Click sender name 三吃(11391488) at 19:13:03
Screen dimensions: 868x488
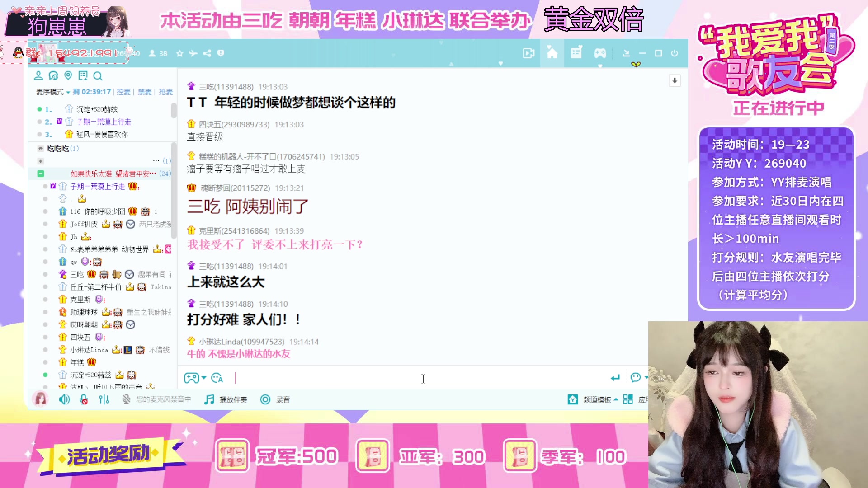(x=226, y=87)
